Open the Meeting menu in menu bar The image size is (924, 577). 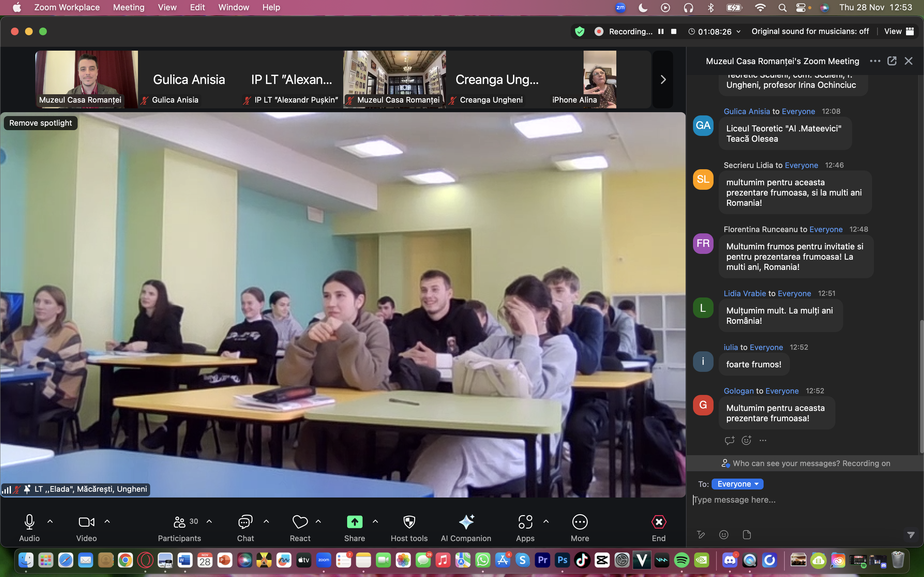click(x=129, y=7)
